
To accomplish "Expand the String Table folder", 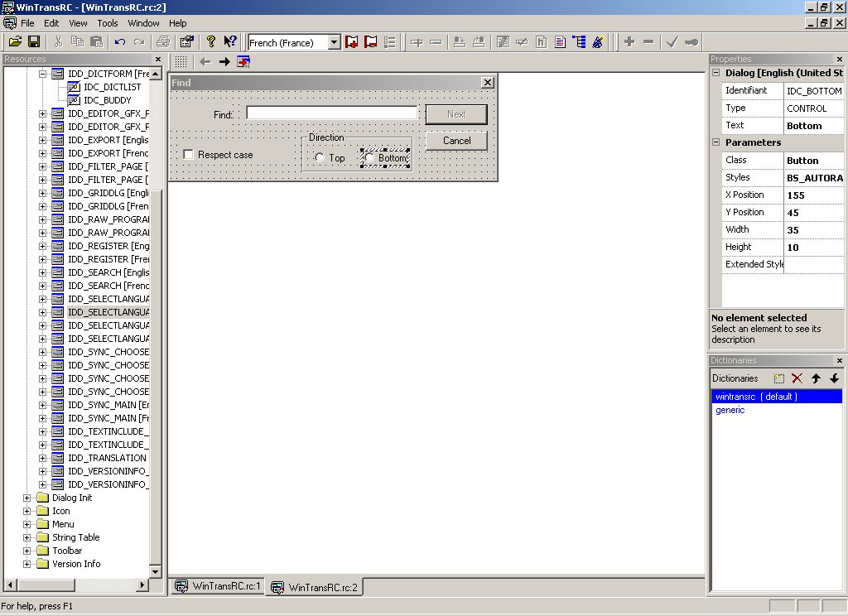I will [x=27, y=537].
